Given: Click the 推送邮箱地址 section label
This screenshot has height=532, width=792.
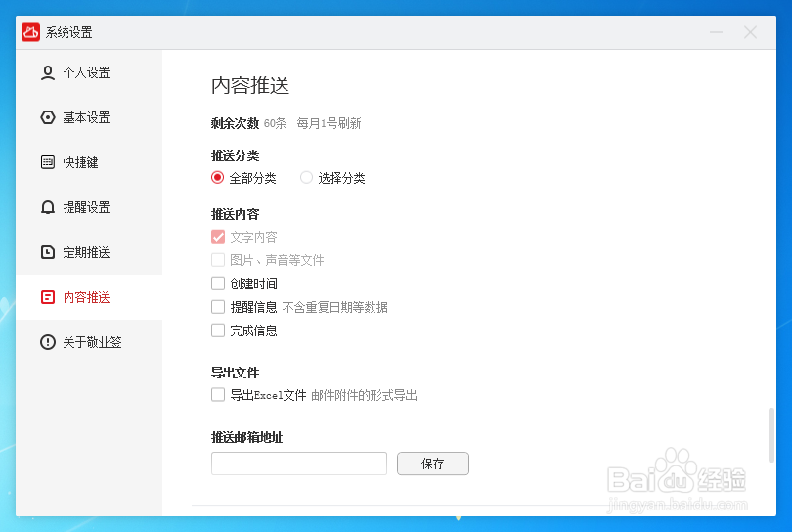Looking at the screenshot, I should tap(247, 438).
